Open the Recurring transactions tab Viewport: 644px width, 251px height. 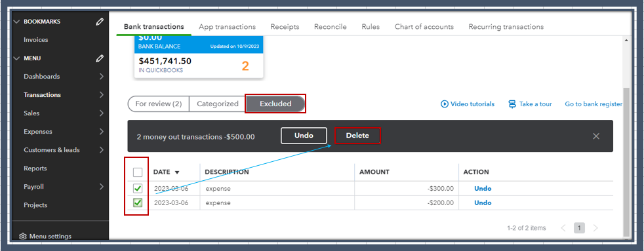pos(506,27)
